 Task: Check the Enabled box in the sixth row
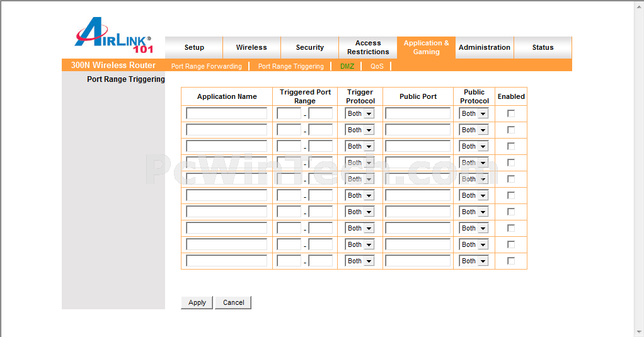click(x=511, y=195)
